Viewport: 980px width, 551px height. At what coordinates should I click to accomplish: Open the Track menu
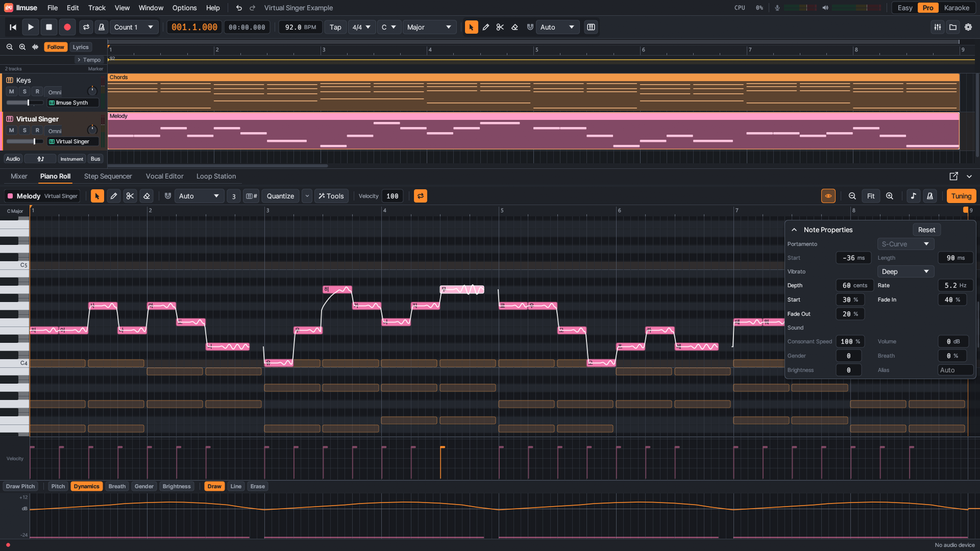click(97, 8)
